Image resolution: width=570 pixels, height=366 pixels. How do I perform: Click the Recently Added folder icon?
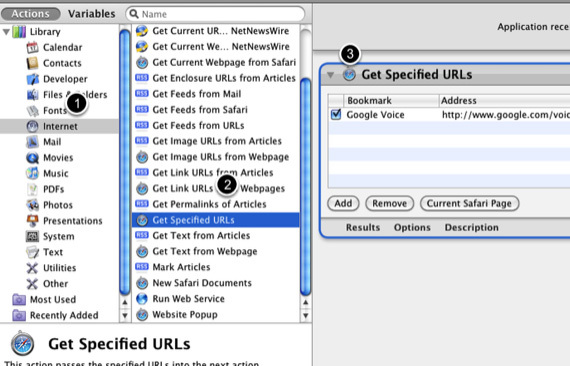click(19, 315)
